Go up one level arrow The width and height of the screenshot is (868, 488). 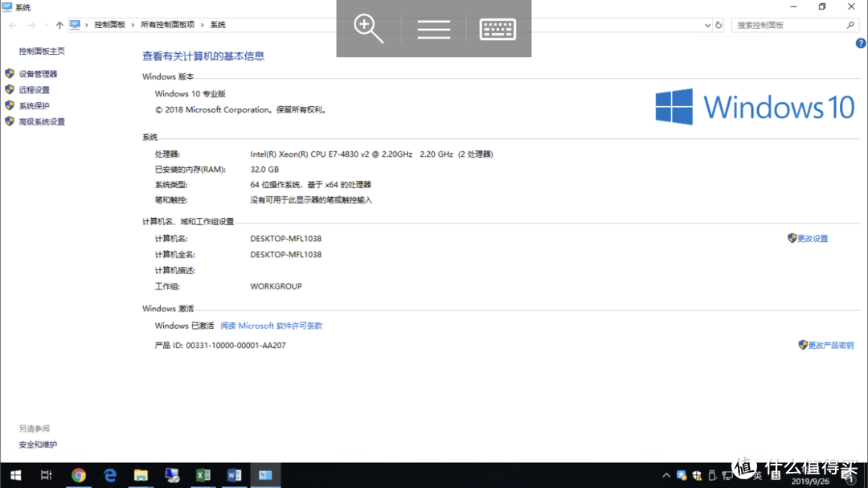point(59,25)
